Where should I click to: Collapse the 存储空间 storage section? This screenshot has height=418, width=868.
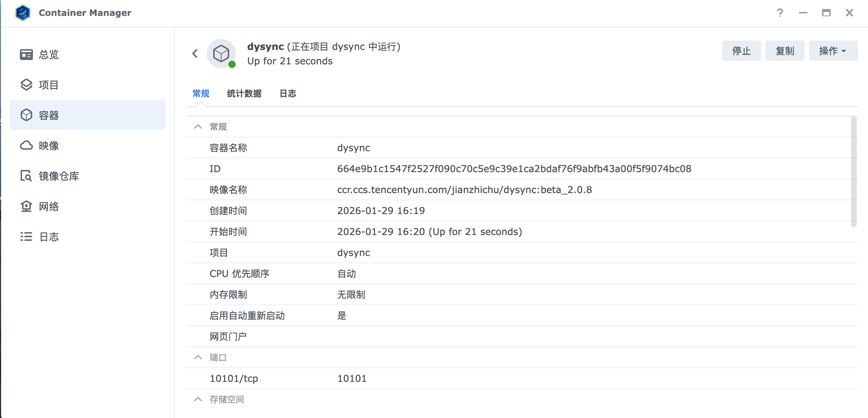198,400
